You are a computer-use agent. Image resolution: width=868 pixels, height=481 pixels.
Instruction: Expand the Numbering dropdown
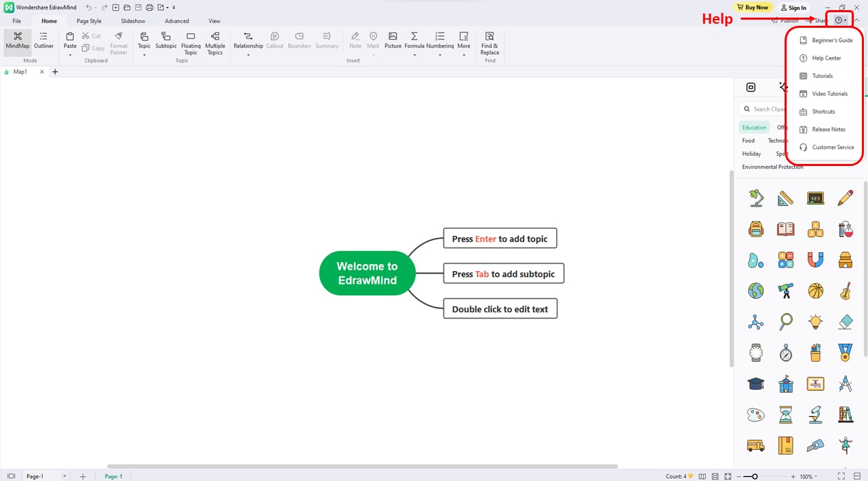440,54
